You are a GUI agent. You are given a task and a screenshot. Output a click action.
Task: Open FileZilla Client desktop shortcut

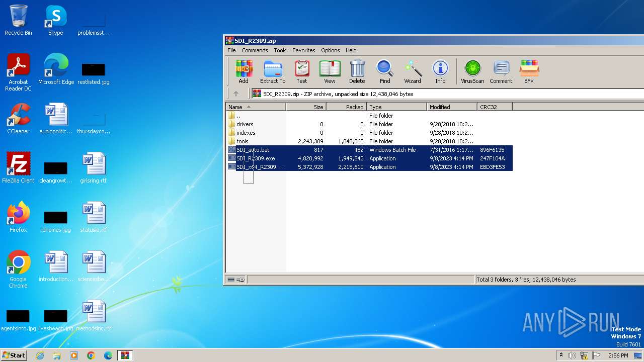pos(18,168)
